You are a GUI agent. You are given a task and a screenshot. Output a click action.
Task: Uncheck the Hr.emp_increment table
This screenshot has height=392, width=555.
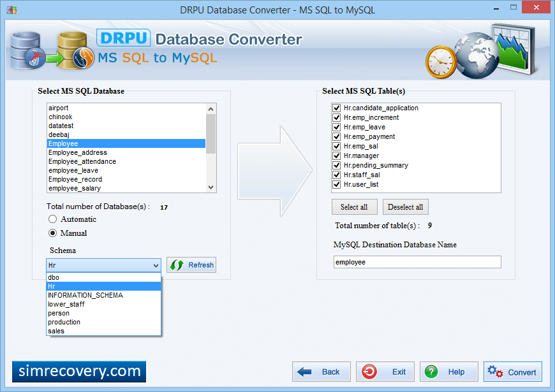[x=336, y=117]
